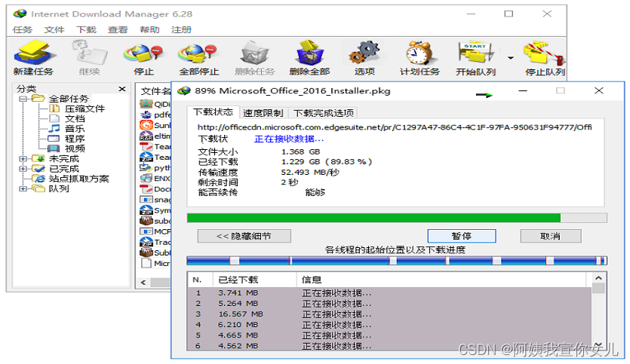Select the Sun file row icon

146,125
